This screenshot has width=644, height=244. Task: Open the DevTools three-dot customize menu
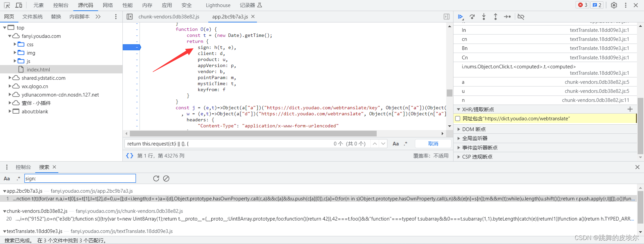point(626,5)
